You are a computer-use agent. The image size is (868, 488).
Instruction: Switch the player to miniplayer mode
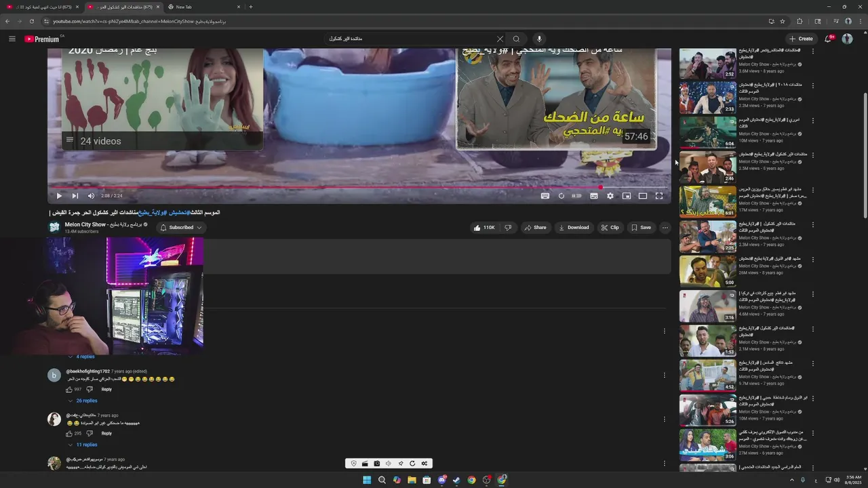pyautogui.click(x=627, y=196)
